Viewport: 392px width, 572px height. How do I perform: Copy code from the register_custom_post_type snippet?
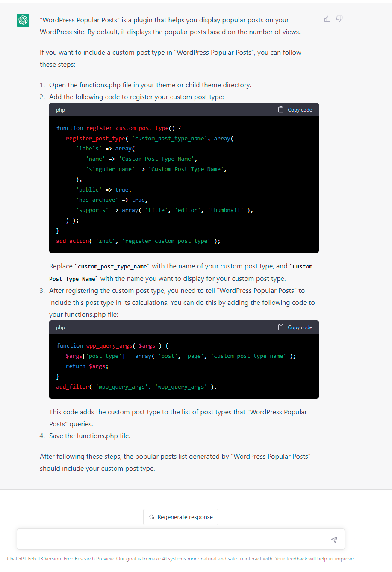point(294,109)
